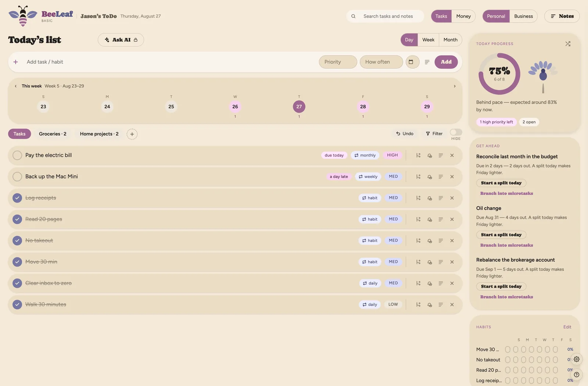Open the settings gear icon

tap(577, 359)
